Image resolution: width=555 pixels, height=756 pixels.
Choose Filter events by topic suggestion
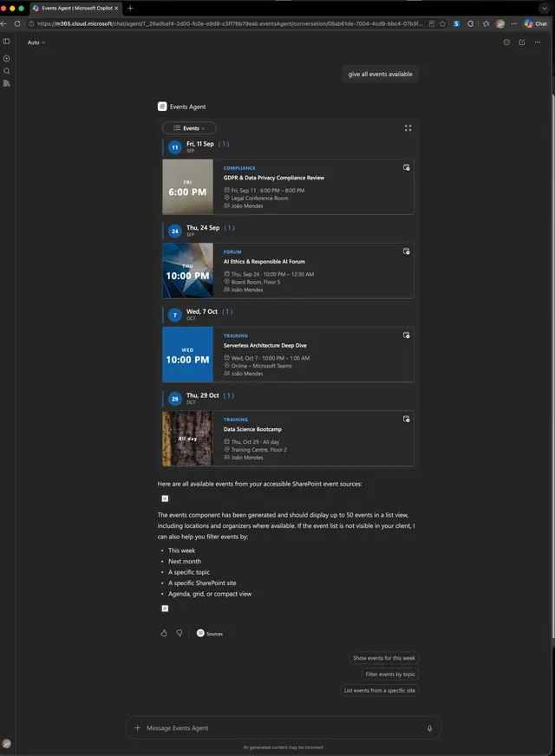click(x=390, y=675)
